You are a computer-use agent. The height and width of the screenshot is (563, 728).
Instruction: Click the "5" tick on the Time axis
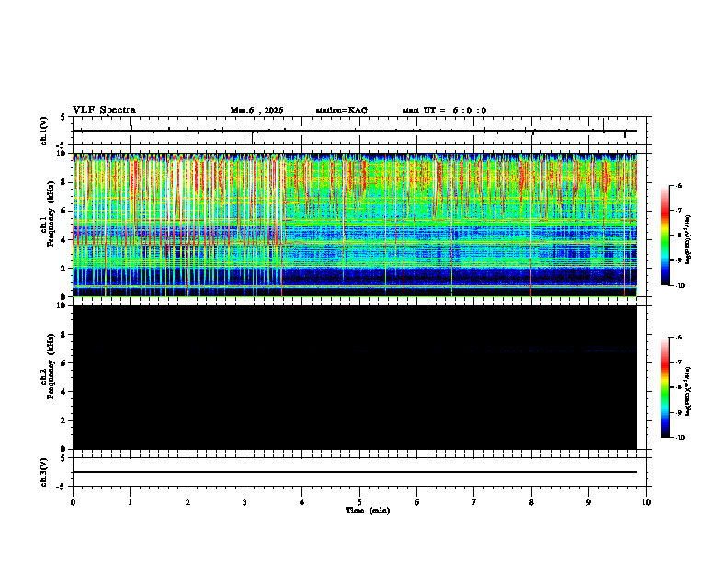pos(359,502)
